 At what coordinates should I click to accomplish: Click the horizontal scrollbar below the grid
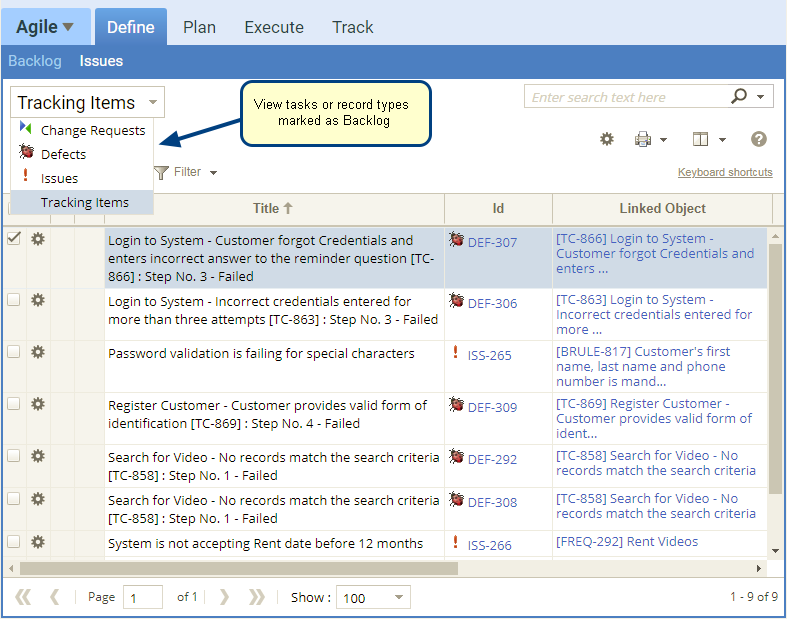[x=238, y=568]
